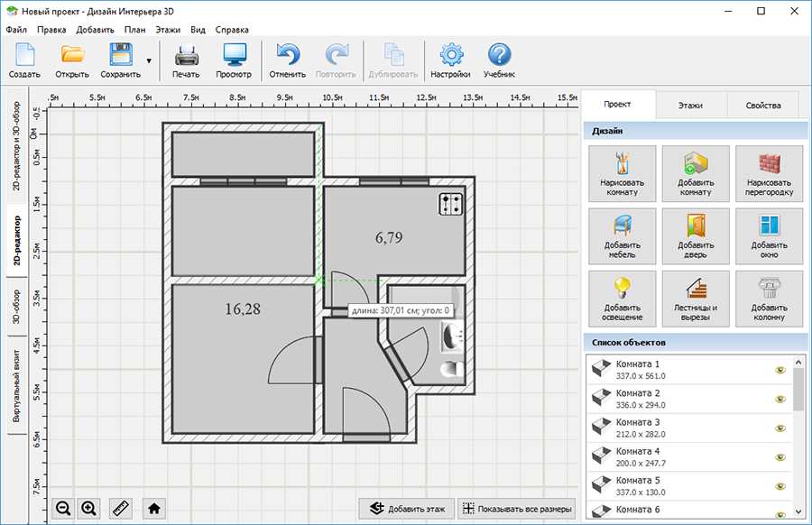Select the toilet in the bathroom

tap(452, 369)
